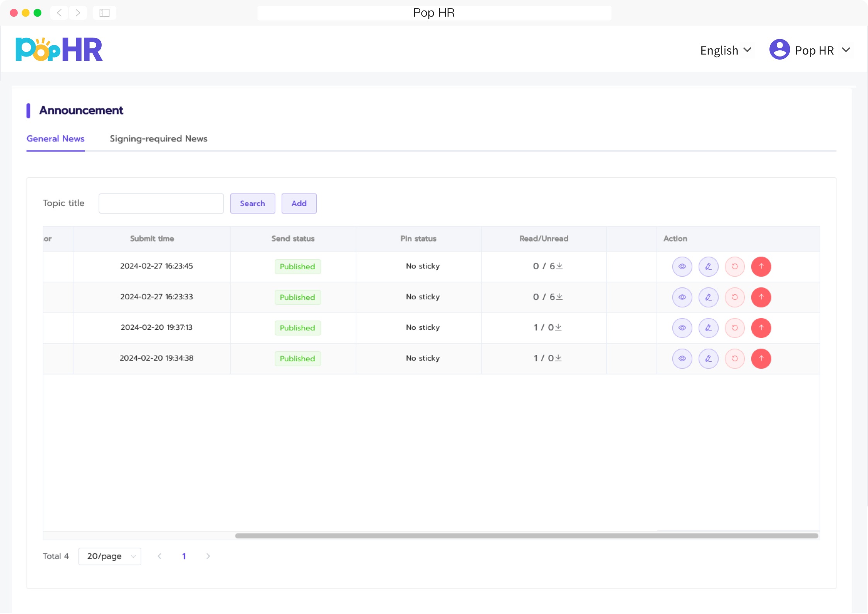Viewport: 868px width, 614px height.
Task: Click the recall icon for row 19:37:13
Action: (x=735, y=328)
